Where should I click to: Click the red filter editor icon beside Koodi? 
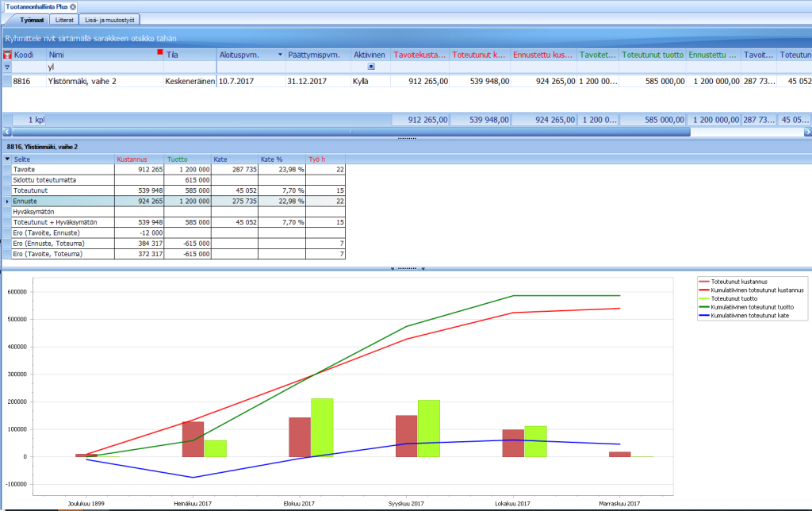click(7, 55)
